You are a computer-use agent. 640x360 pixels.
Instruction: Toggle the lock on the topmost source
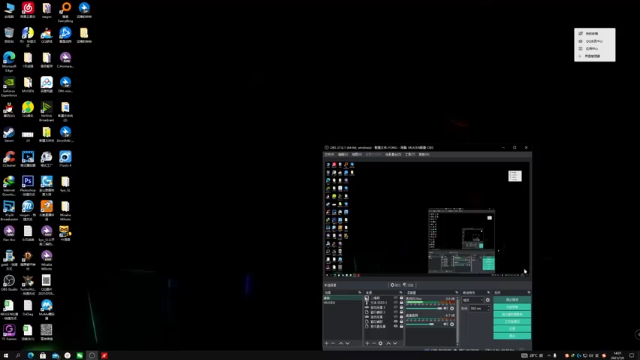pos(401,298)
